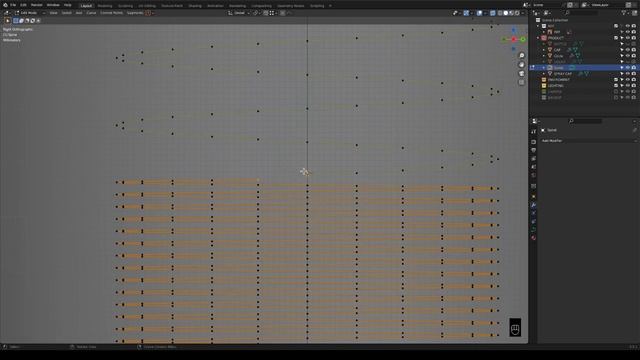Viewport: 640px width, 360px height.
Task: Open the pivot point dropdown
Action: [x=256, y=13]
